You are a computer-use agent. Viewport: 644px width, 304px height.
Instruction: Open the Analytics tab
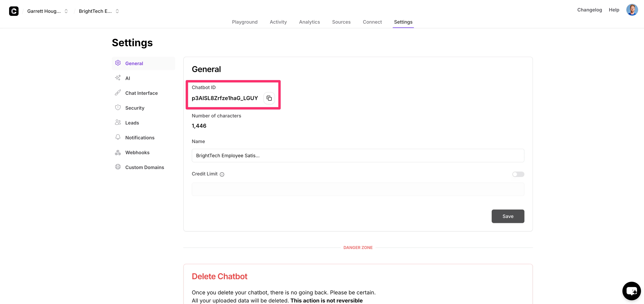pyautogui.click(x=309, y=22)
